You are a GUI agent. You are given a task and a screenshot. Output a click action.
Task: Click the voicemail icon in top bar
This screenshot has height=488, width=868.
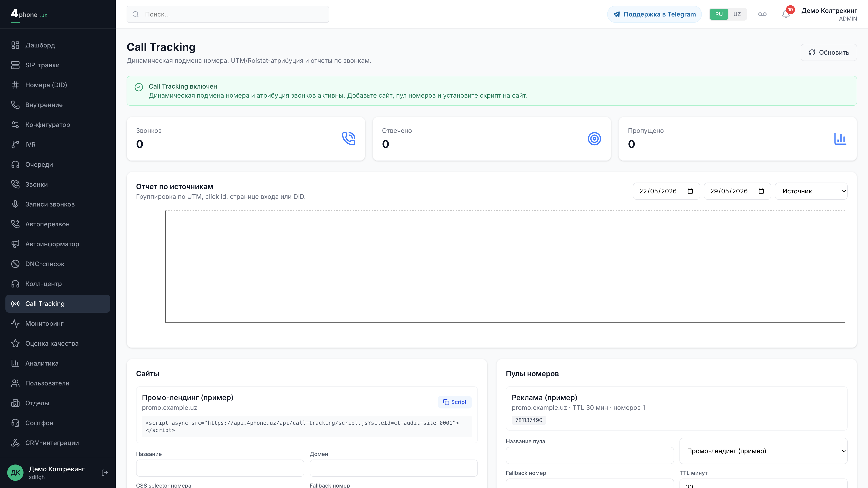[x=762, y=14]
